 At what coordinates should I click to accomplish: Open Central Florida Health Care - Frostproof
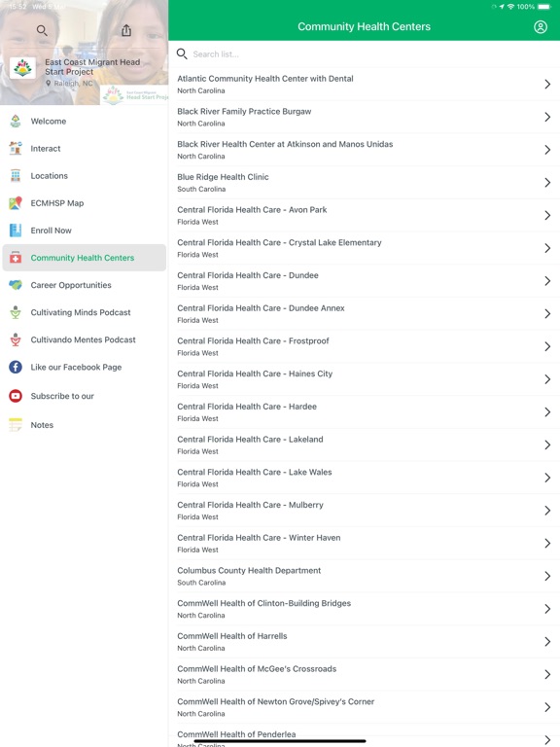click(x=365, y=346)
